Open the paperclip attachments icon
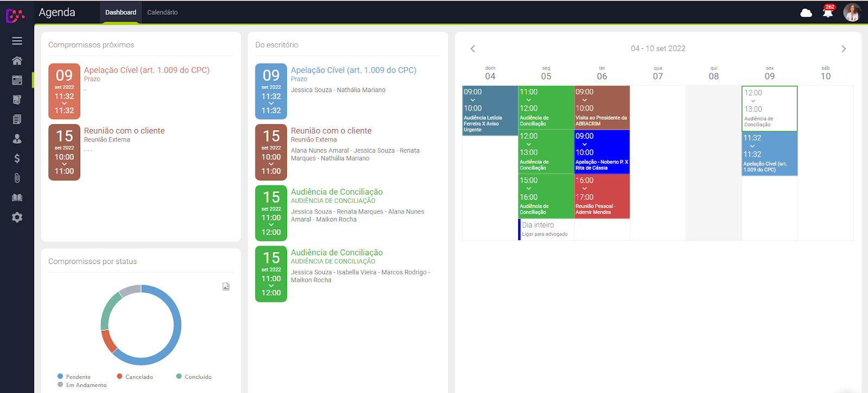The image size is (868, 393). [17, 178]
